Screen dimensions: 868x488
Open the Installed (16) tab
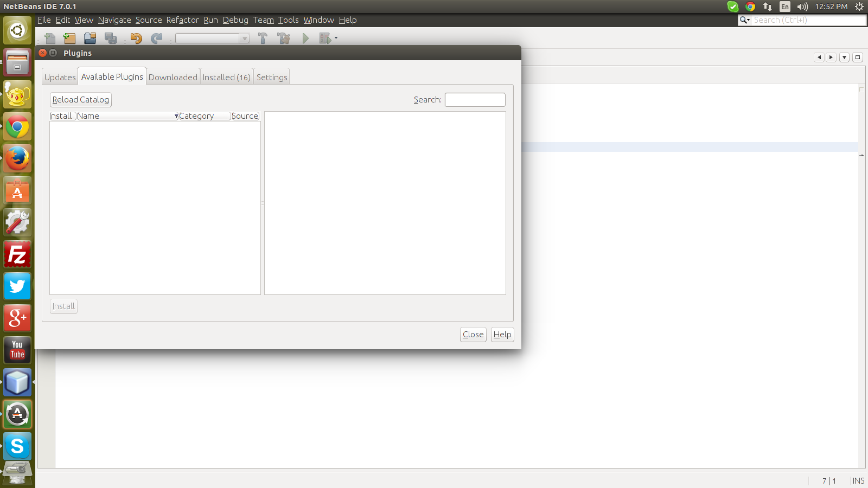pos(227,77)
